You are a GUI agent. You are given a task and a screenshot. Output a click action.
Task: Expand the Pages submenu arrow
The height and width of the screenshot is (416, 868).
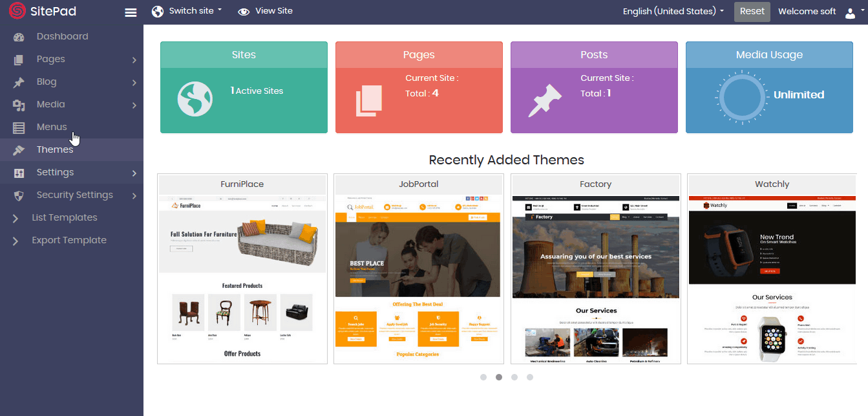click(134, 60)
